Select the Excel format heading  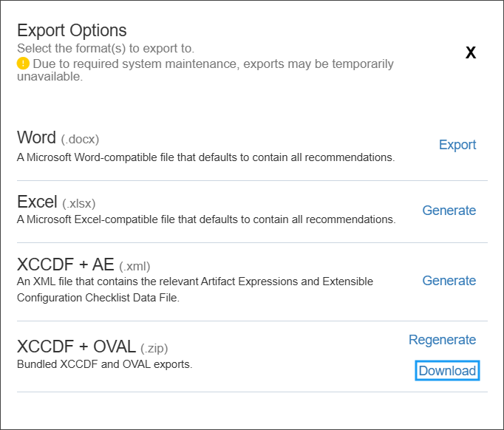[x=36, y=202]
